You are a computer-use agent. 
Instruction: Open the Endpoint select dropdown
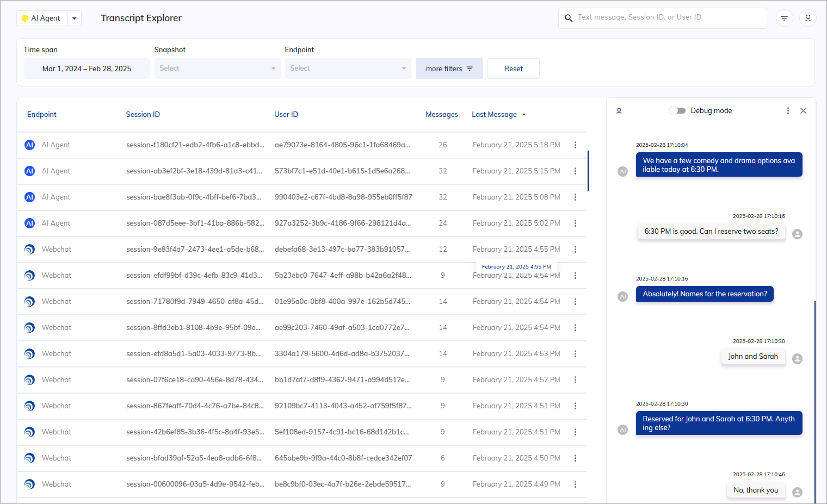click(x=348, y=69)
